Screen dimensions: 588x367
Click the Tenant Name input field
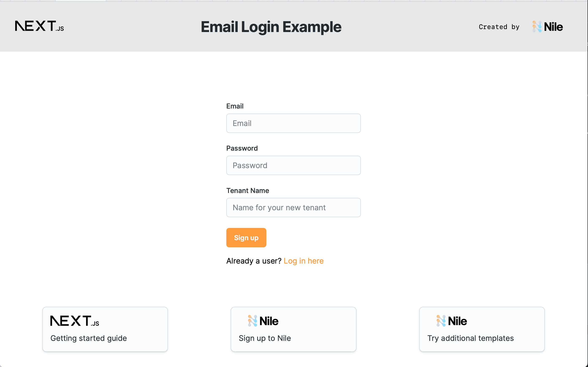[x=294, y=207]
